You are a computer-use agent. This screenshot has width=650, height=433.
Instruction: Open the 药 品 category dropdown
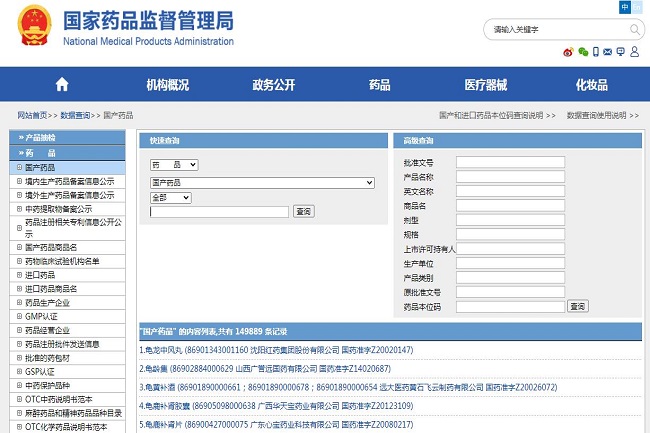(x=174, y=165)
